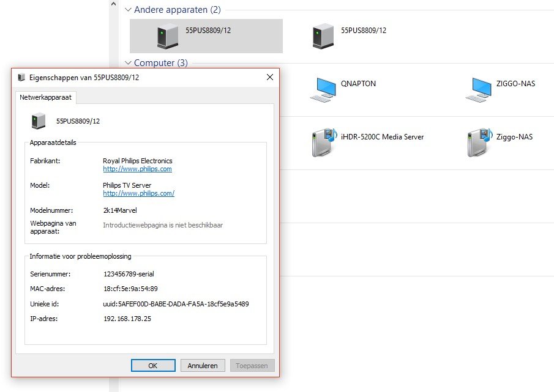Click the Royal Philips Electronics text
Image resolution: width=554 pixels, height=392 pixels.
coord(138,161)
